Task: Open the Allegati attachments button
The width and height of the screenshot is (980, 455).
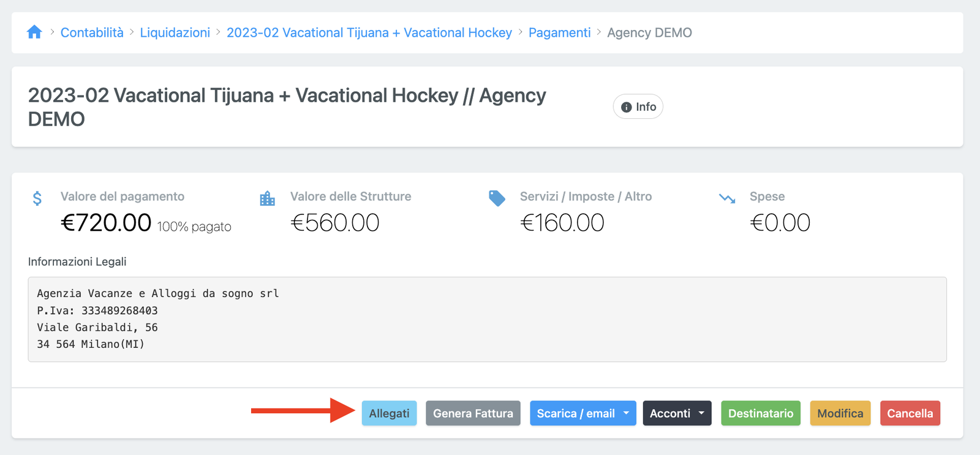Action: pyautogui.click(x=389, y=413)
